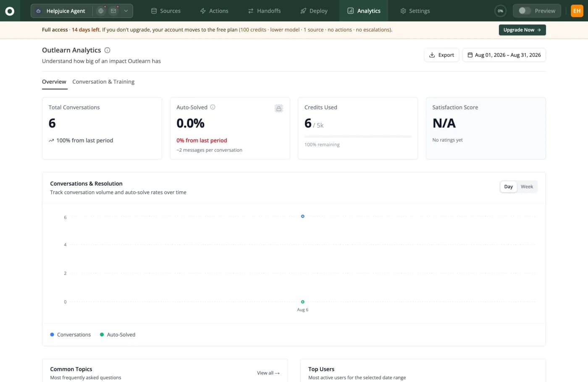
Task: Click the robot icon beside Helpjuice Agent
Action: click(38, 11)
